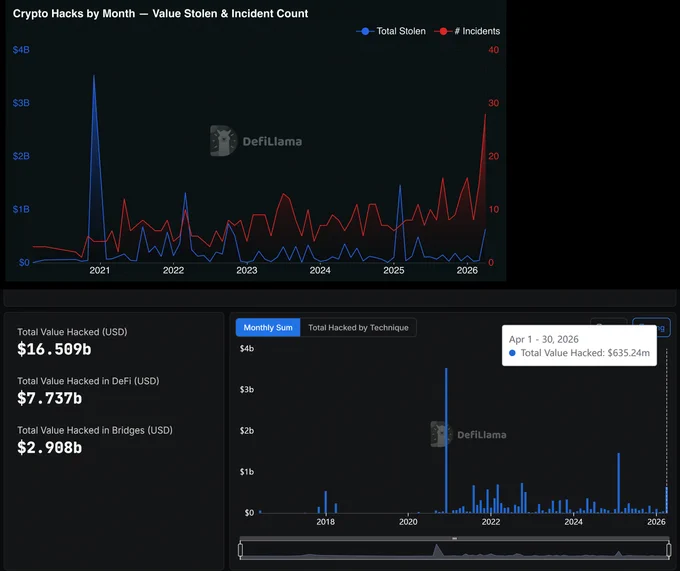The image size is (680, 571).
Task: Click the 'Apr 1 - 30, 2026' tooltip date
Action: coord(543,339)
